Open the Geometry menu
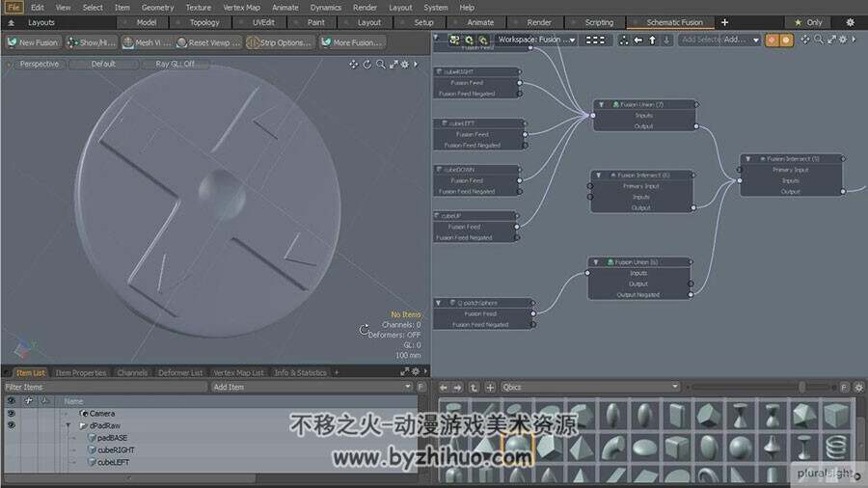Viewport: 868px width, 488px height. [x=157, y=8]
